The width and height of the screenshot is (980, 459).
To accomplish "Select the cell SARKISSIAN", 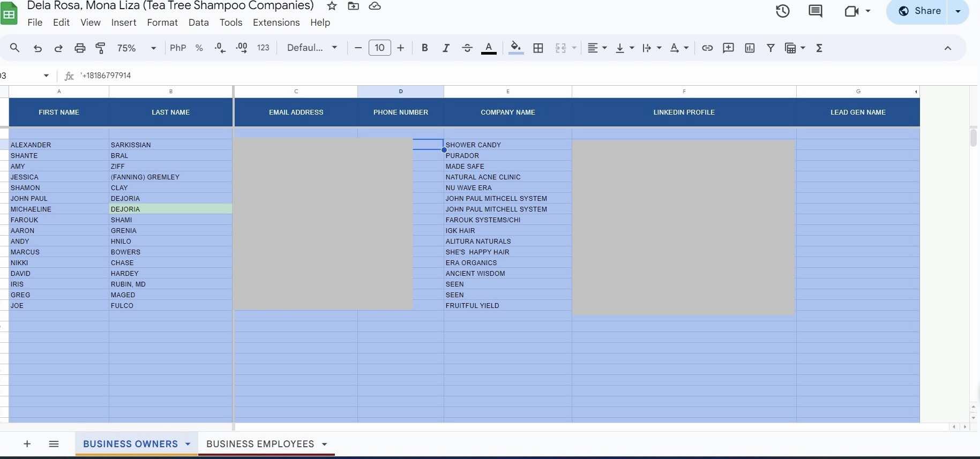I will click(x=171, y=145).
